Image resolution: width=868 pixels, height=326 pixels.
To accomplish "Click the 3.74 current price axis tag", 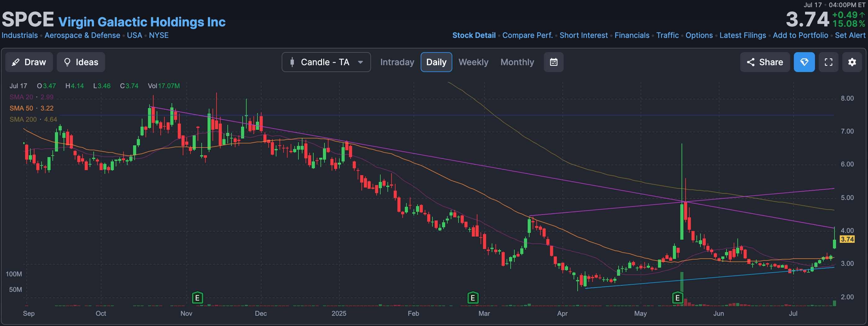I will (x=847, y=239).
